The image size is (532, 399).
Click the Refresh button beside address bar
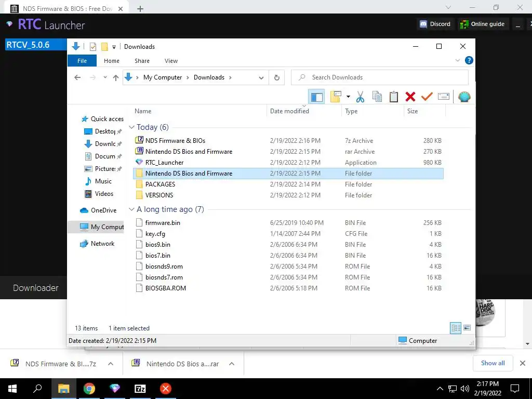point(277,78)
